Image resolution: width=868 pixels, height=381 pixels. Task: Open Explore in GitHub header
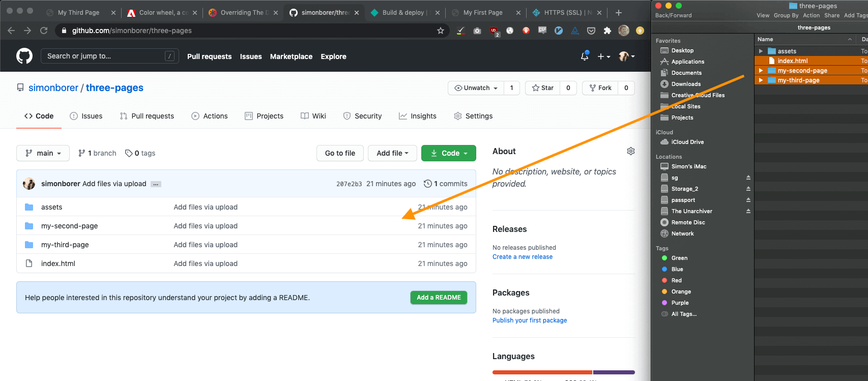(333, 56)
